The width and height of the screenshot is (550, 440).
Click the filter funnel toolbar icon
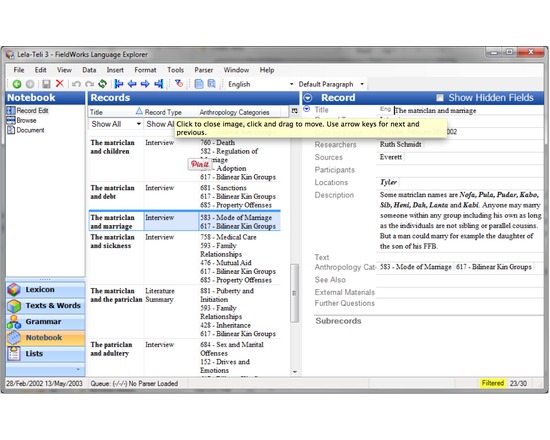tap(179, 84)
